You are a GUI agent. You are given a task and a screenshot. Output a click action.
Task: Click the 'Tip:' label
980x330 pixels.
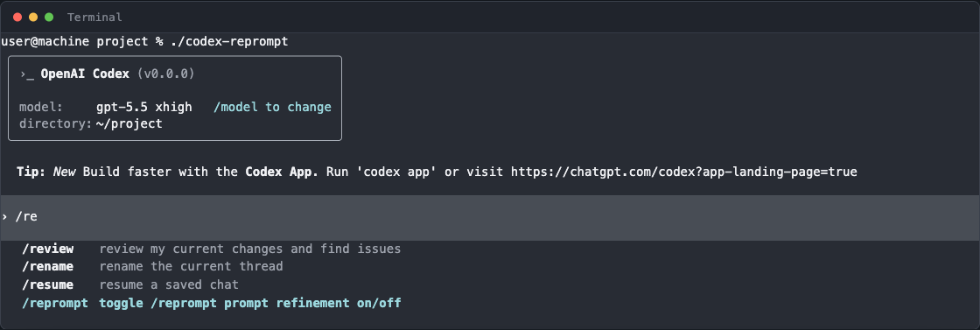[31, 172]
